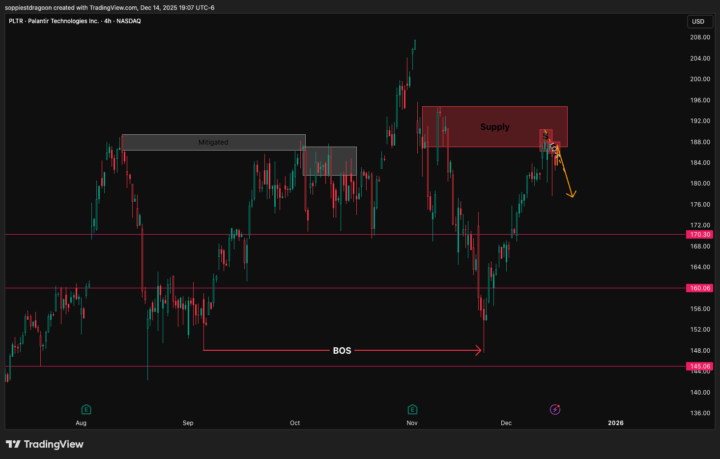
Task: Click the November earnings E icon
Action: pyautogui.click(x=412, y=409)
